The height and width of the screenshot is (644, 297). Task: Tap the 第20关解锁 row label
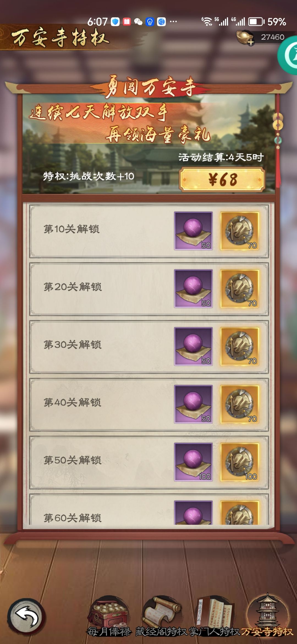73,287
